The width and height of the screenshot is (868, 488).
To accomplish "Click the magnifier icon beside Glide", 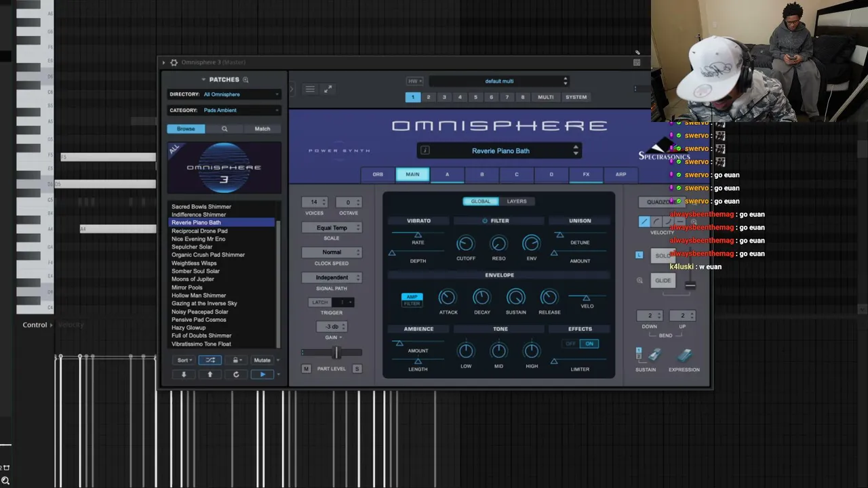I will tap(639, 281).
